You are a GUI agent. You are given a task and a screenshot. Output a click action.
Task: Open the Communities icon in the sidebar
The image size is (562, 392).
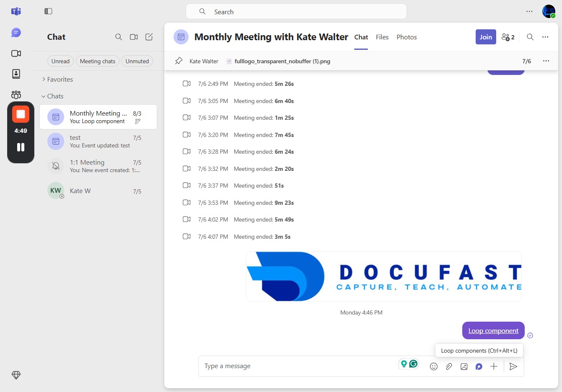tap(16, 95)
